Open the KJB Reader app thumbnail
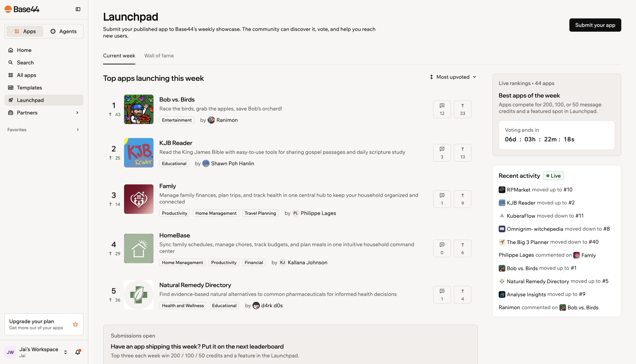The height and width of the screenshot is (364, 636). tap(139, 153)
